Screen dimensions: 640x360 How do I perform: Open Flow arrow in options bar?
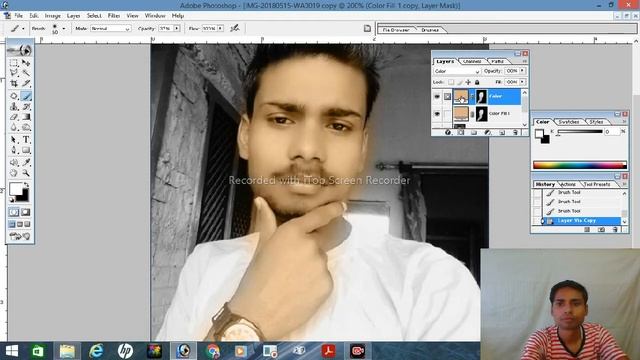click(220, 29)
